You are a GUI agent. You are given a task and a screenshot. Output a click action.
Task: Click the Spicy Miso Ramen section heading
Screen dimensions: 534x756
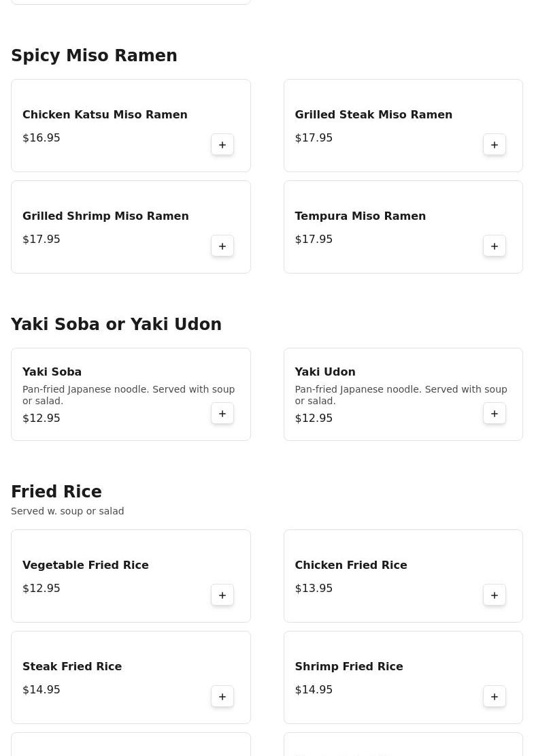[94, 56]
